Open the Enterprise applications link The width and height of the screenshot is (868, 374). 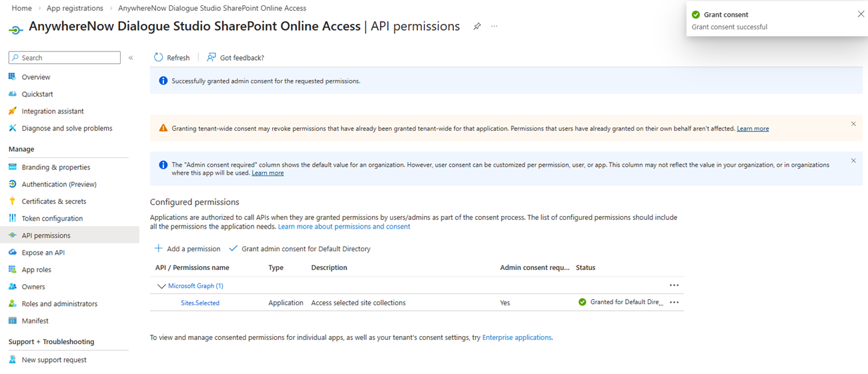click(x=516, y=338)
